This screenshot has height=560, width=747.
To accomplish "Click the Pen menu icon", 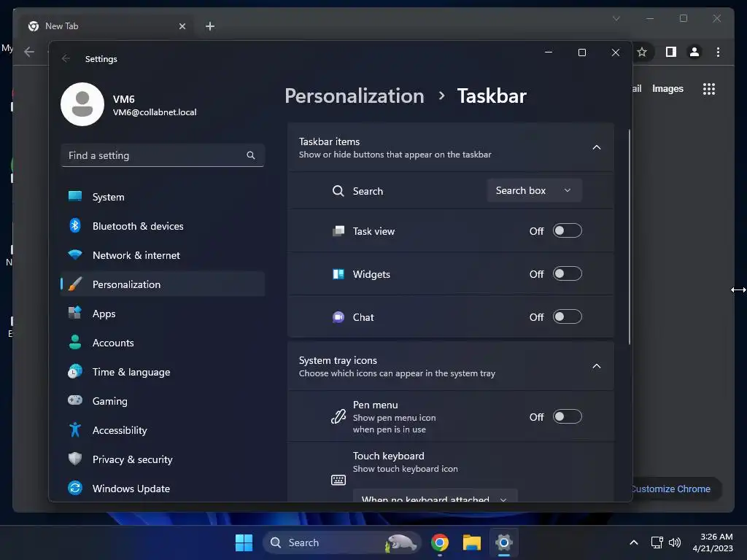I will [x=338, y=416].
